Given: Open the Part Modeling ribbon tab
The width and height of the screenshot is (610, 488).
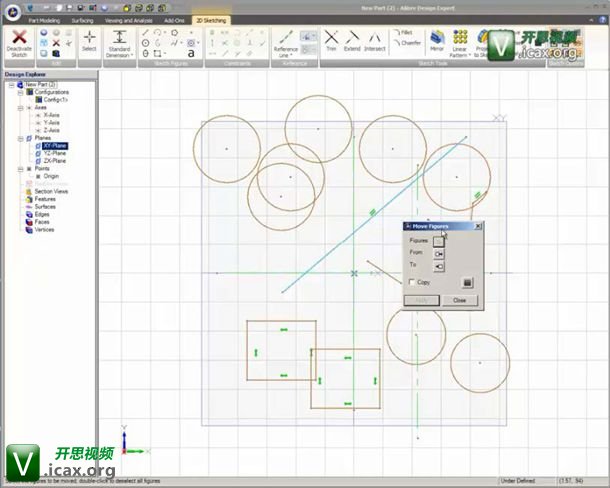Looking at the screenshot, I should 44,21.
